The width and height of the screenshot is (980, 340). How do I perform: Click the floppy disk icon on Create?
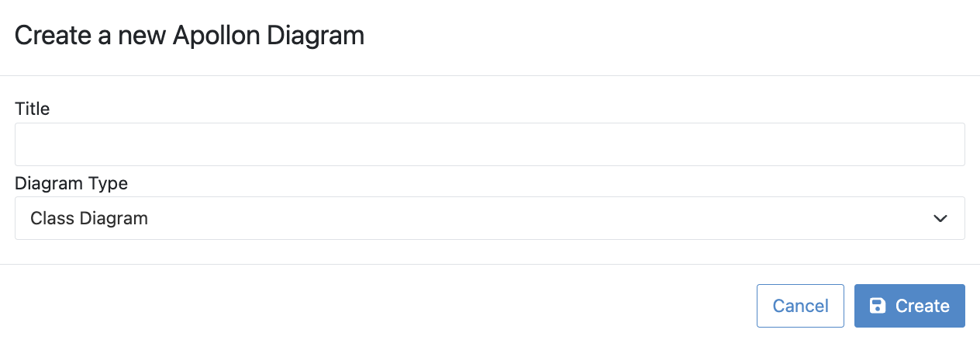click(x=877, y=306)
